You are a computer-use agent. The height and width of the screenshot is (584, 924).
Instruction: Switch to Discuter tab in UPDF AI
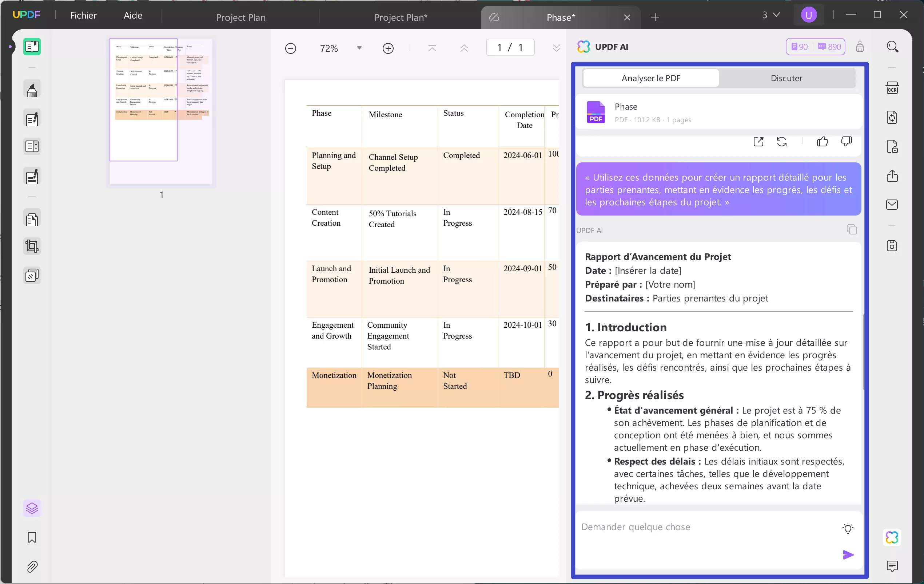pyautogui.click(x=787, y=78)
